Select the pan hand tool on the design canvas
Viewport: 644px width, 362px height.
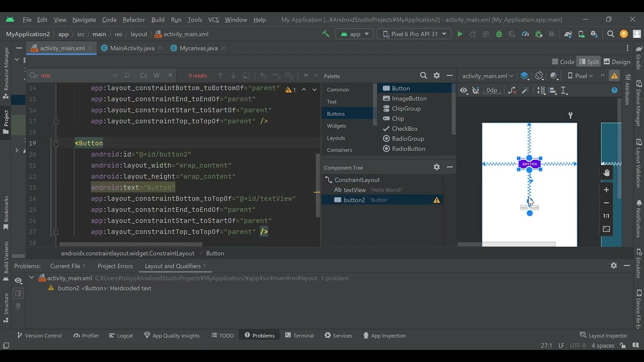tap(606, 173)
